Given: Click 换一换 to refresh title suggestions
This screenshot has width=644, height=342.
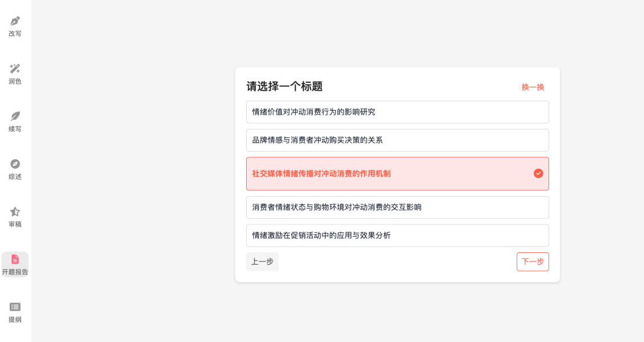Looking at the screenshot, I should pos(533,87).
